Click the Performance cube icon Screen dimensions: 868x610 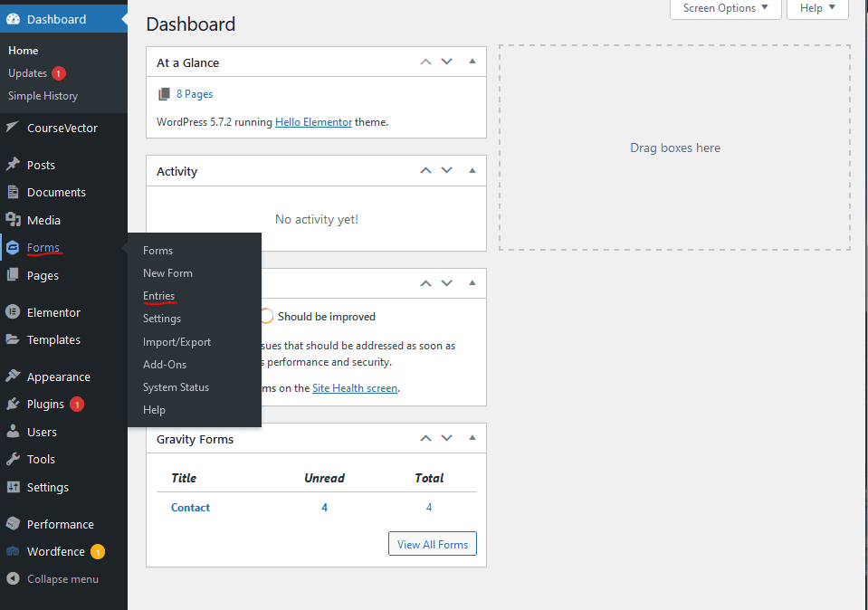pyautogui.click(x=13, y=524)
